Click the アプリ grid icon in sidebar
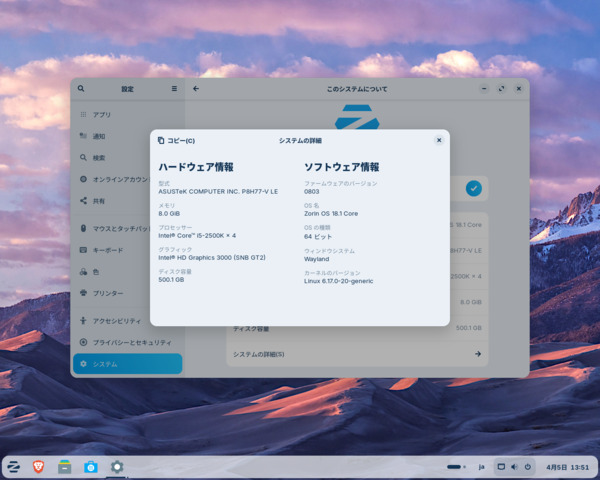The width and height of the screenshot is (600, 480). coord(83,114)
